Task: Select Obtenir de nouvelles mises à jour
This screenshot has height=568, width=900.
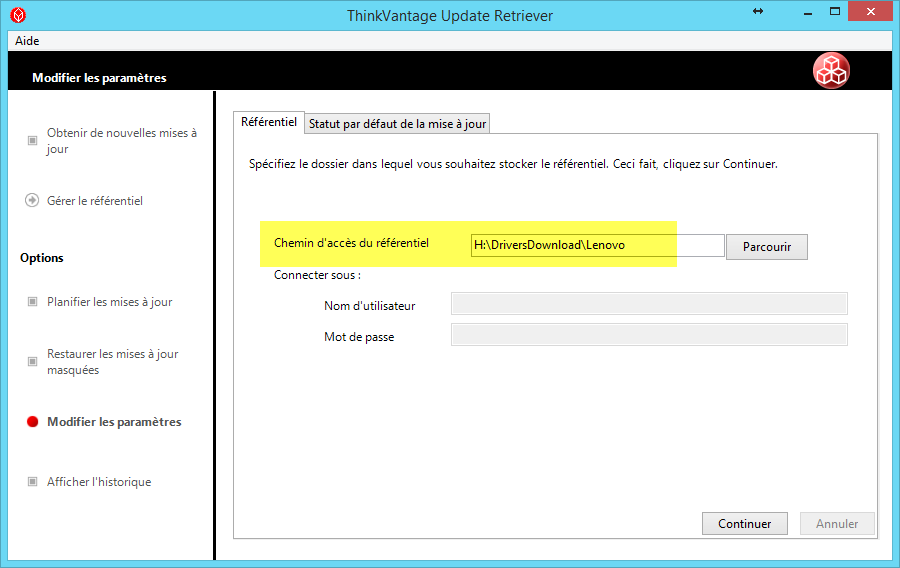Action: coord(122,141)
